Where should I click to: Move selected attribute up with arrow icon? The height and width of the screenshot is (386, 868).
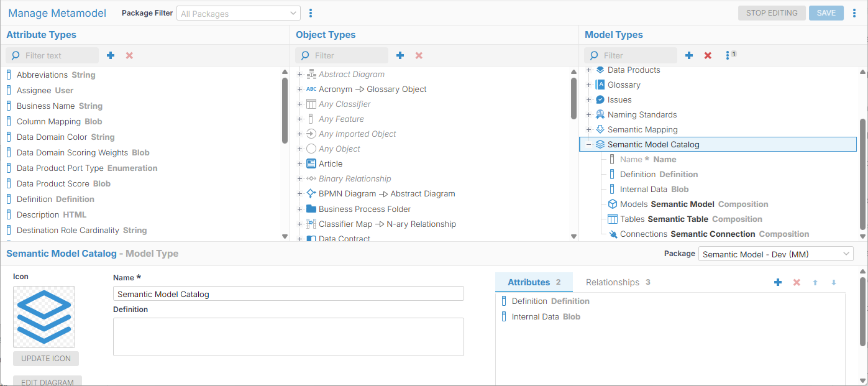coord(815,282)
